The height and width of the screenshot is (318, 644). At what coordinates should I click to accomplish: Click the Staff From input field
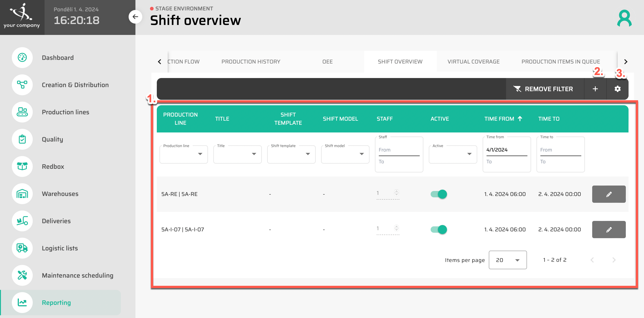click(x=399, y=150)
